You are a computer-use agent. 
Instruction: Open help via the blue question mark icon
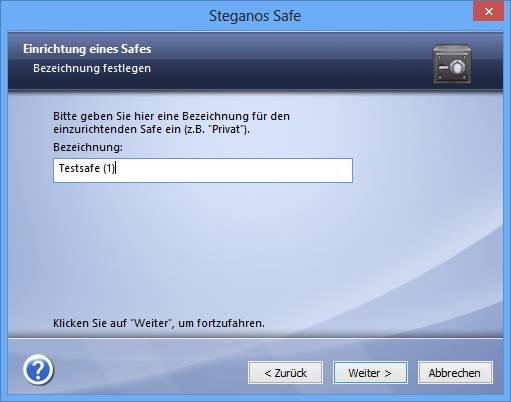[38, 370]
